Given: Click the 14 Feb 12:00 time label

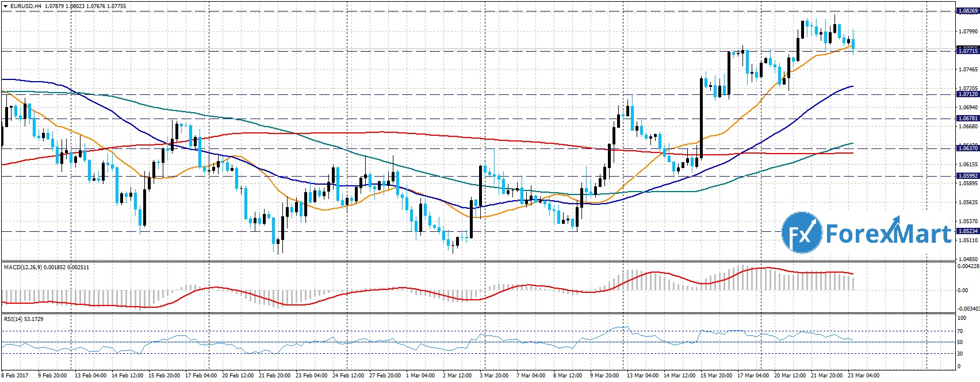Looking at the screenshot, I should pyautogui.click(x=127, y=376).
